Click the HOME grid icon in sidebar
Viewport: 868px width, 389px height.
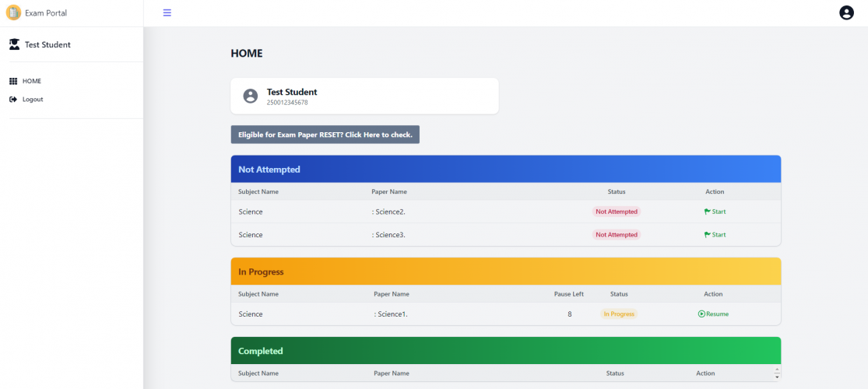14,82
